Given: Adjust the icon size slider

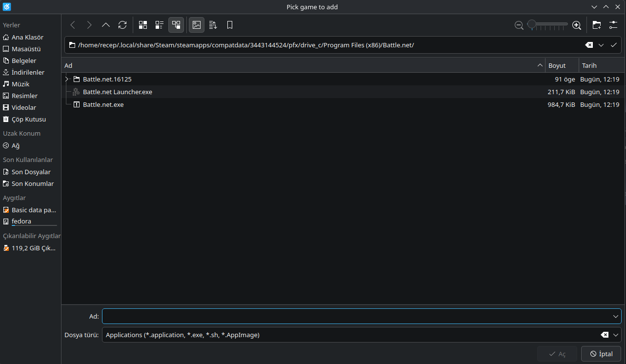Looking at the screenshot, I should [547, 24].
